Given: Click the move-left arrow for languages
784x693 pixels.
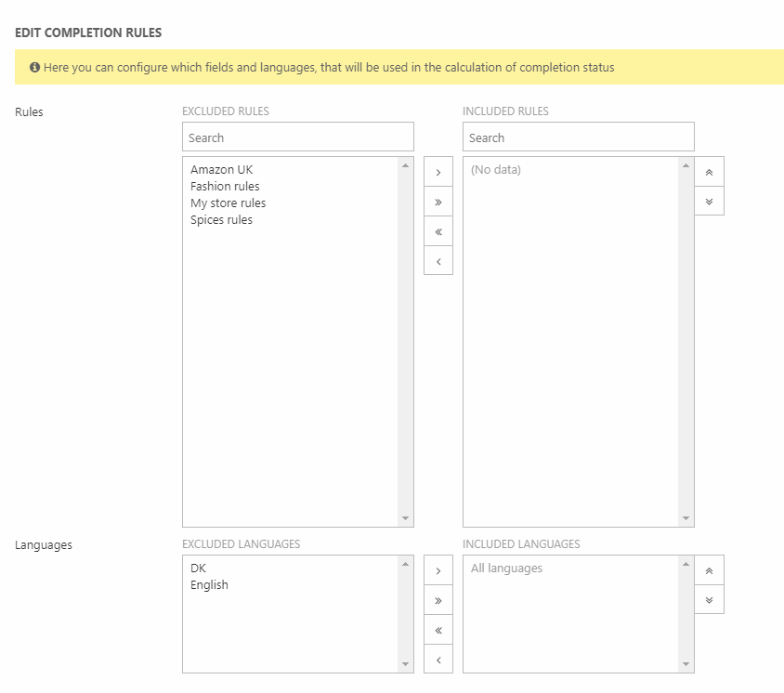Looking at the screenshot, I should click(438, 660).
